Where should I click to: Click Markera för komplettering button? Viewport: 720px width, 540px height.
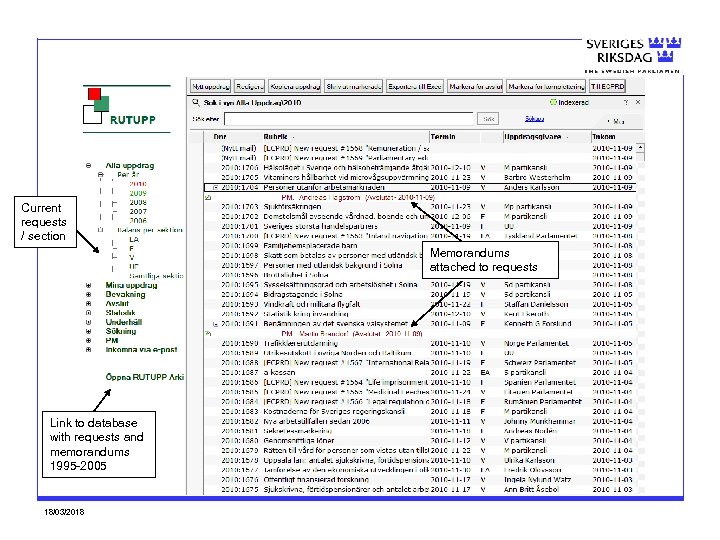(x=546, y=86)
